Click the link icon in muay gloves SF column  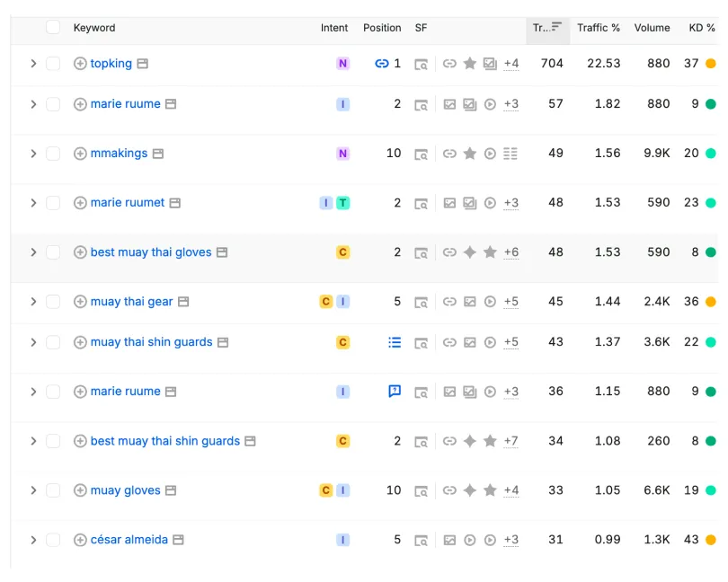449,490
